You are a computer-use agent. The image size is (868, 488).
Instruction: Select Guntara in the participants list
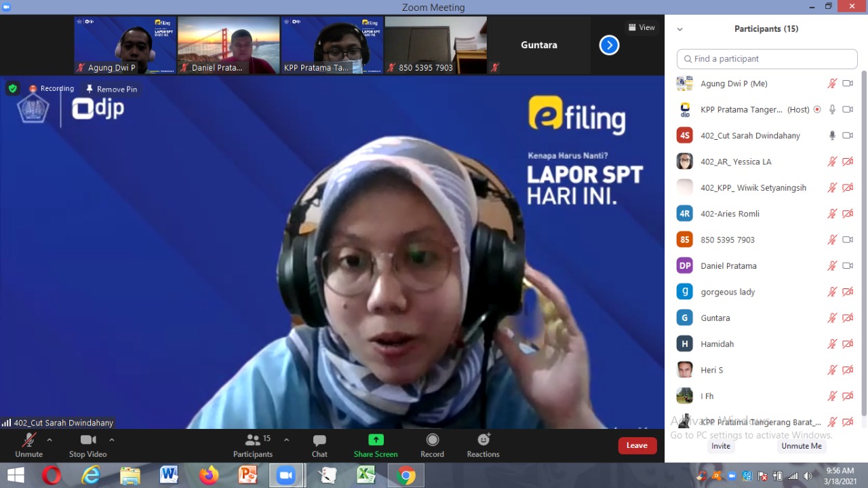[715, 318]
